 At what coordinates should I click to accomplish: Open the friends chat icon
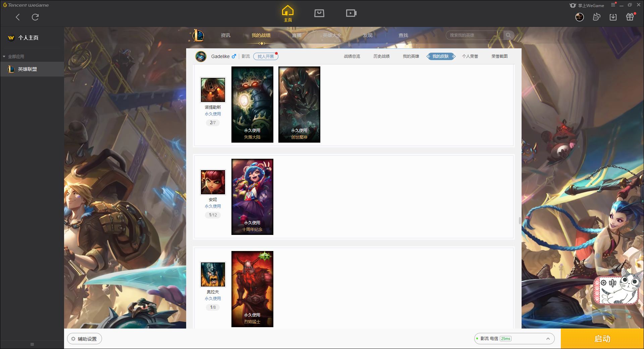coord(596,17)
